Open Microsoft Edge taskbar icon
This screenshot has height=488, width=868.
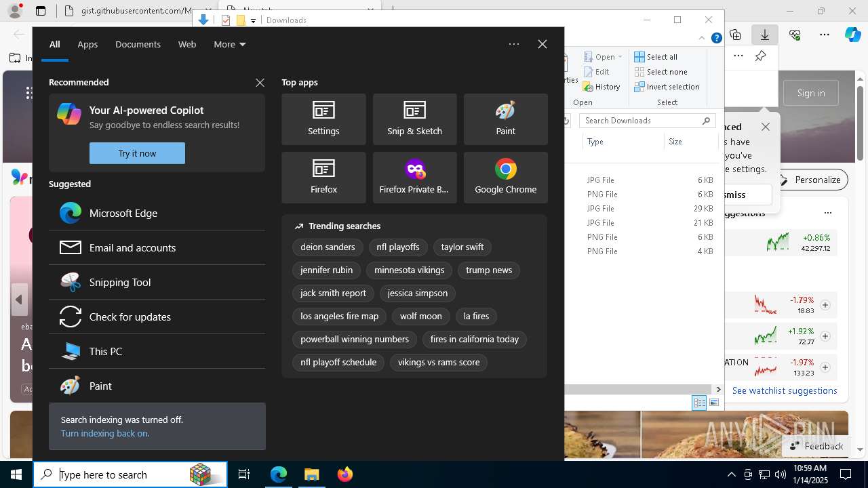click(279, 474)
